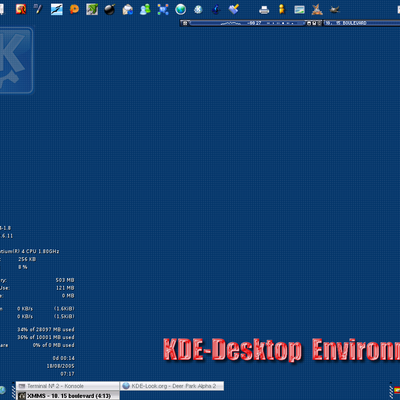
Task: Click the '8 %' CPU load value
Action: click(x=23, y=267)
